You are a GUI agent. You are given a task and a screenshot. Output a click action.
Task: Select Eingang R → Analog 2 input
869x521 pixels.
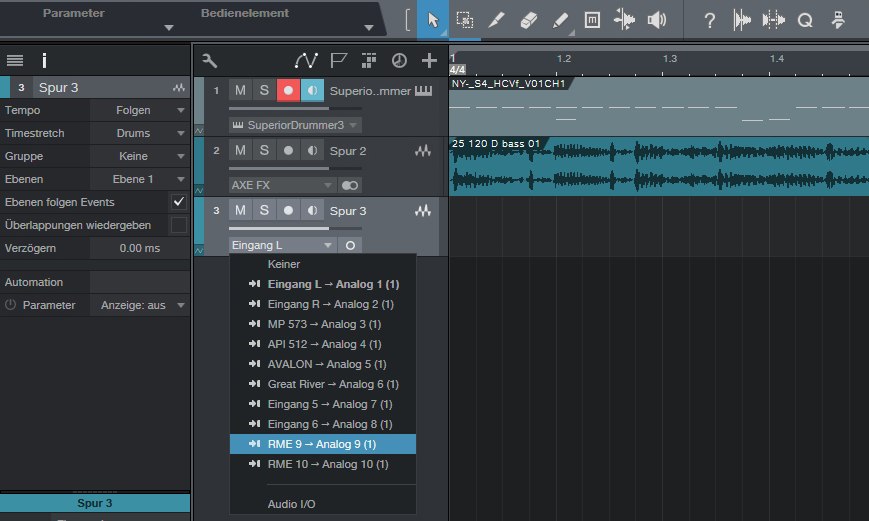(323, 304)
